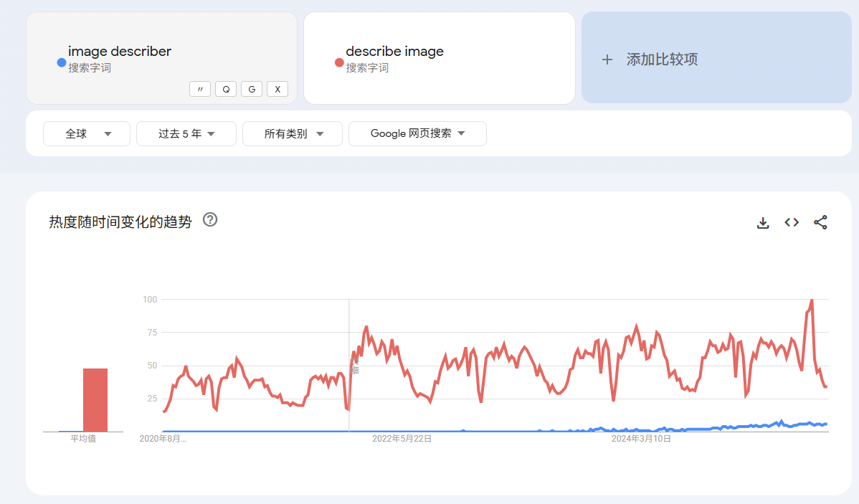Click the 平均值 label
859x504 pixels.
click(x=83, y=439)
